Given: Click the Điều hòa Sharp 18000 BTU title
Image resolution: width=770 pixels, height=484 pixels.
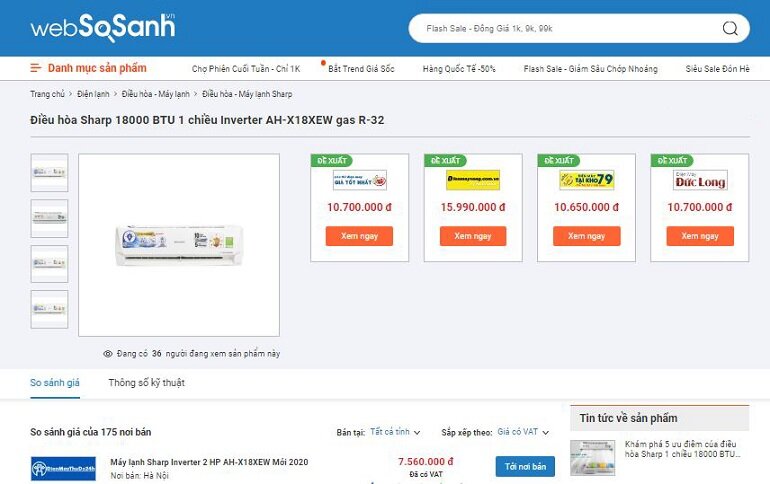Looking at the screenshot, I should pyautogui.click(x=207, y=120).
